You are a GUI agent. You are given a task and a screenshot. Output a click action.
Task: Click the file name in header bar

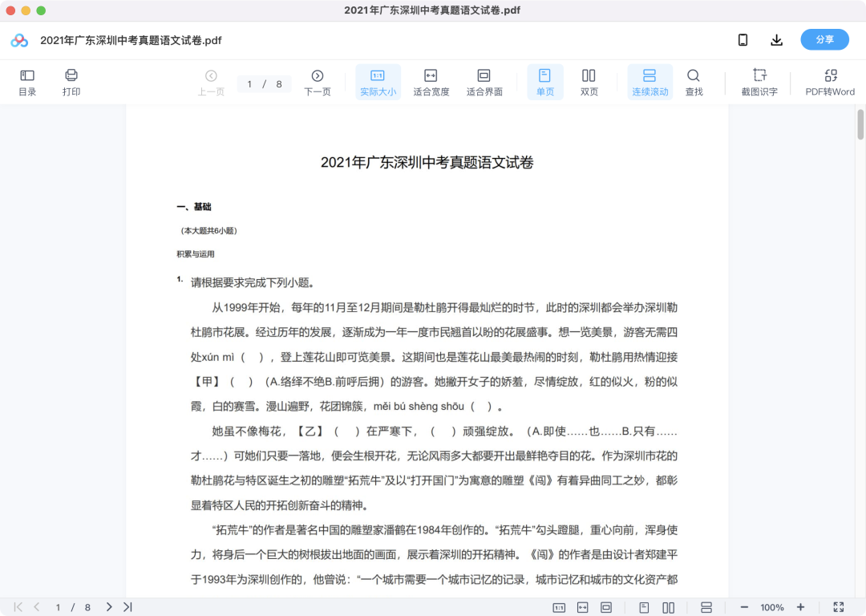[x=131, y=40]
